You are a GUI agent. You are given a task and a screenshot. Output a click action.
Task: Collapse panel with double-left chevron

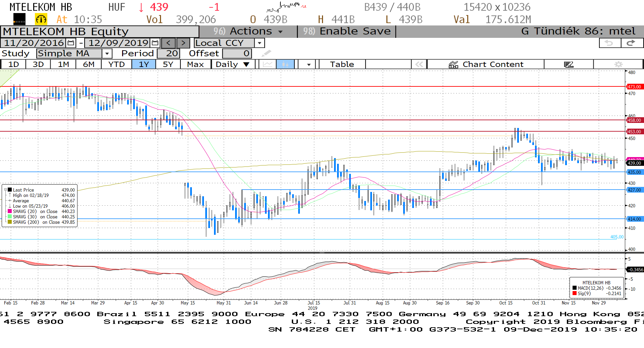pos(419,64)
